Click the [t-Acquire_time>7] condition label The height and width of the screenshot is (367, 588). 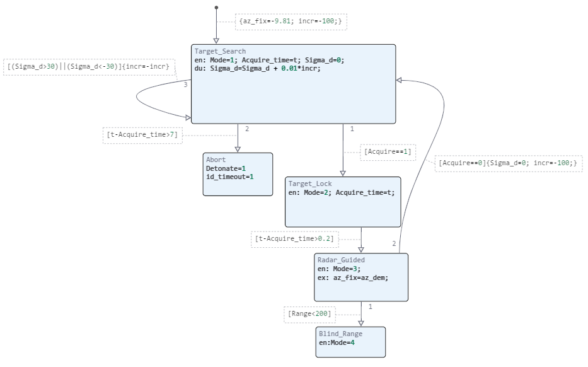point(142,135)
